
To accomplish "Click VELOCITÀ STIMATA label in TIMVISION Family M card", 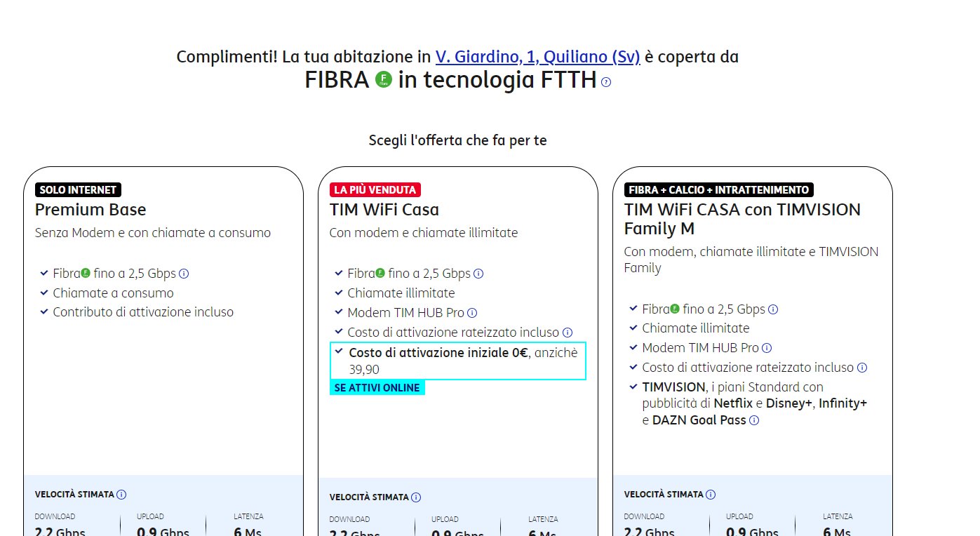I will click(664, 495).
